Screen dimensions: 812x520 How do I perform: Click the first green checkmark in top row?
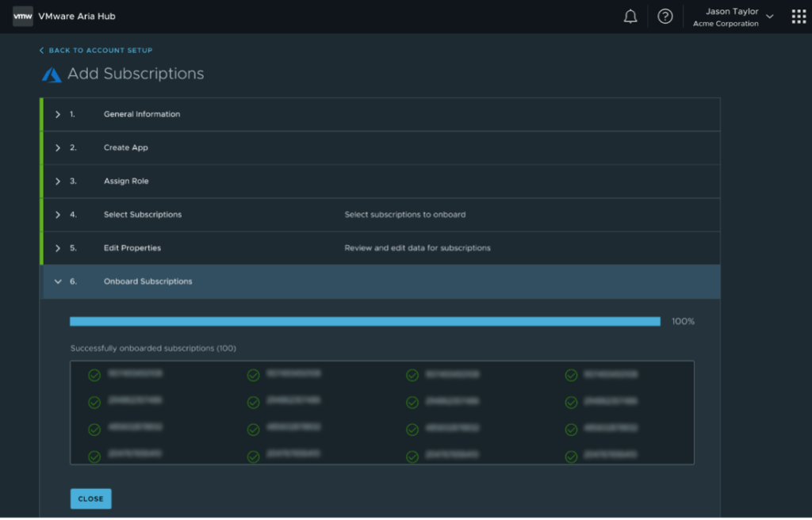[x=94, y=375]
